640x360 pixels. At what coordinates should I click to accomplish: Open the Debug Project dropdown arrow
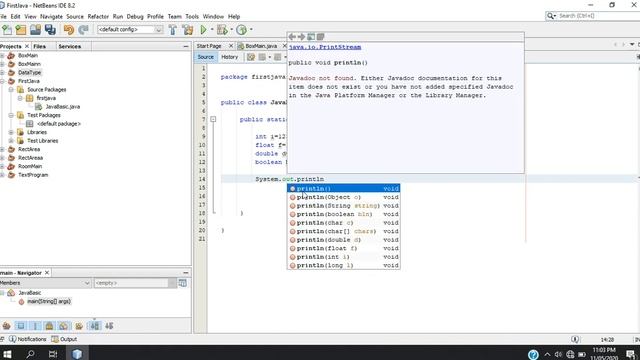pyautogui.click(x=231, y=29)
